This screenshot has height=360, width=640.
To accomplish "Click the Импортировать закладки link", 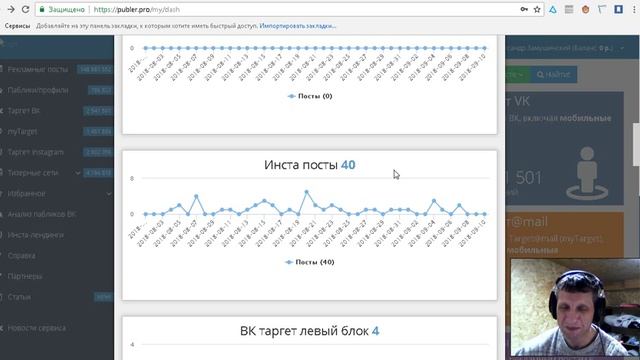I will (298, 26).
